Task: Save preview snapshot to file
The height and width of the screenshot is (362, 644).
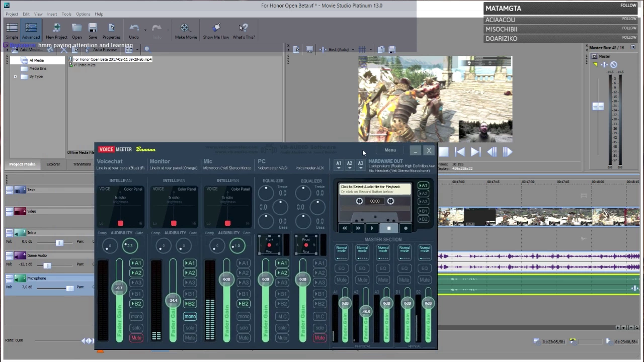Action: (392, 49)
